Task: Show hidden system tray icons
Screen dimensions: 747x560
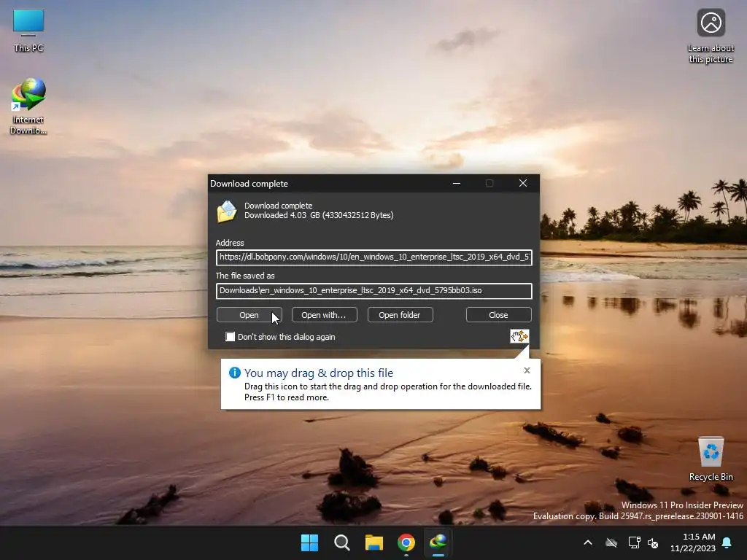Action: (588, 542)
